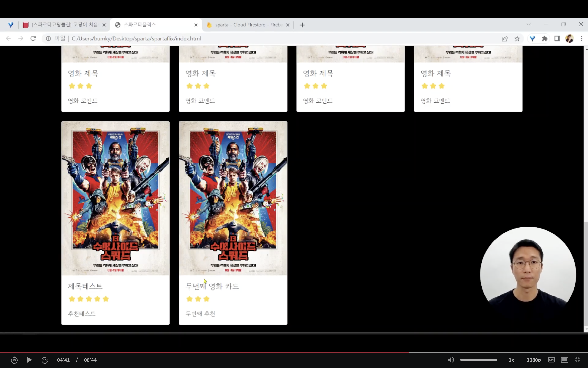Toggle theater mode for the video
This screenshot has height=368, width=588.
tap(565, 360)
